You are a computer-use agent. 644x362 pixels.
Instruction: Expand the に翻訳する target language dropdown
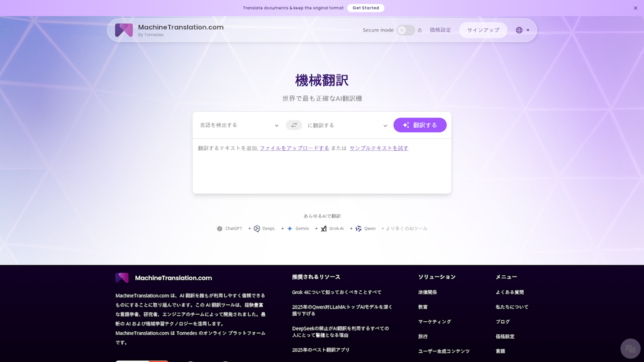[x=347, y=125]
